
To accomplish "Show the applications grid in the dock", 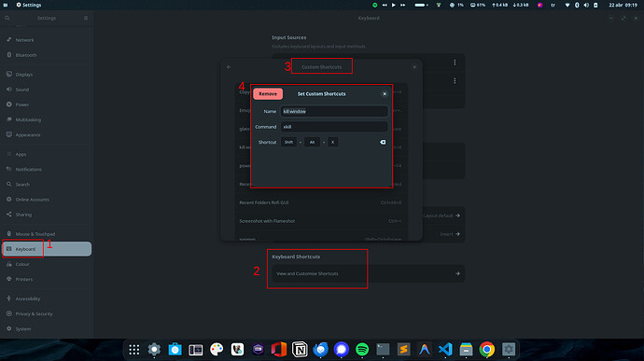I will pyautogui.click(x=133, y=350).
